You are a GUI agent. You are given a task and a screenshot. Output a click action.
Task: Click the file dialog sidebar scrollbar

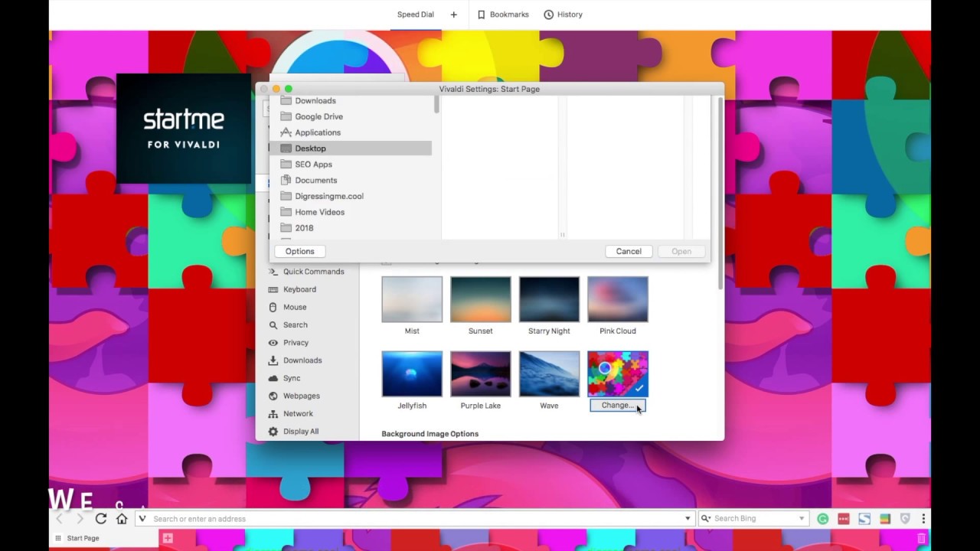(x=436, y=105)
